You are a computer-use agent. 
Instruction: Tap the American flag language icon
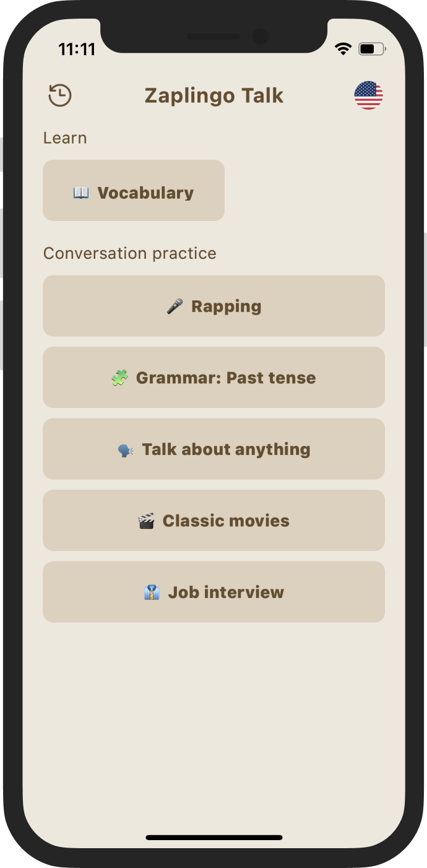pyautogui.click(x=368, y=95)
